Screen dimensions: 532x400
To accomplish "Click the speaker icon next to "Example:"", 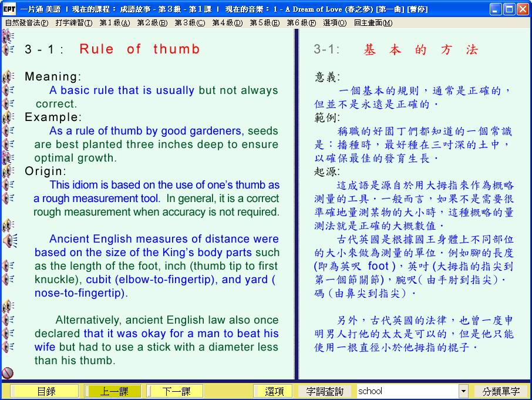I will 8,117.
